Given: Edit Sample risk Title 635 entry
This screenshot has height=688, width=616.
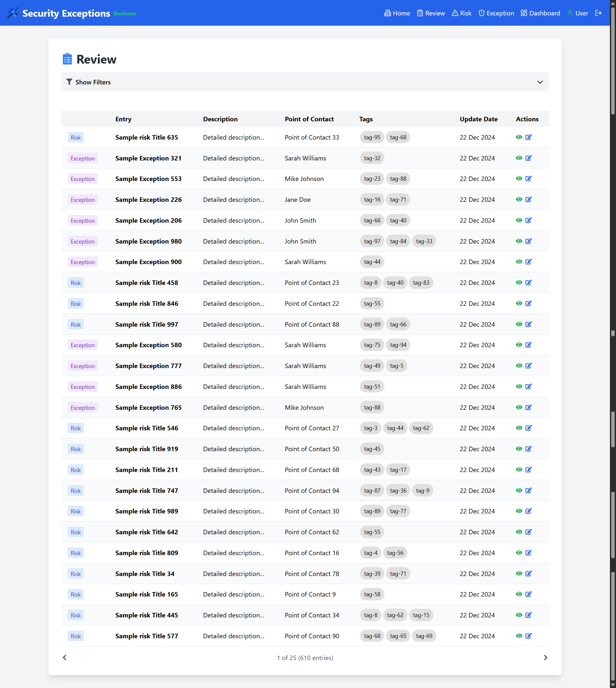Looking at the screenshot, I should click(x=528, y=137).
